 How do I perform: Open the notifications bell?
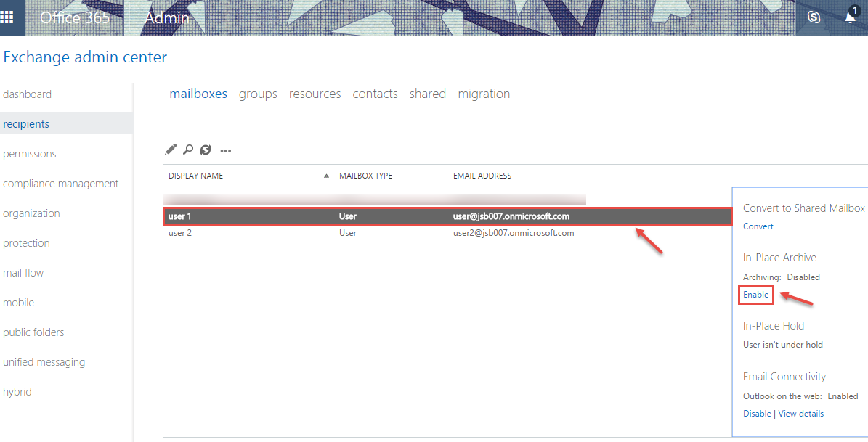851,17
